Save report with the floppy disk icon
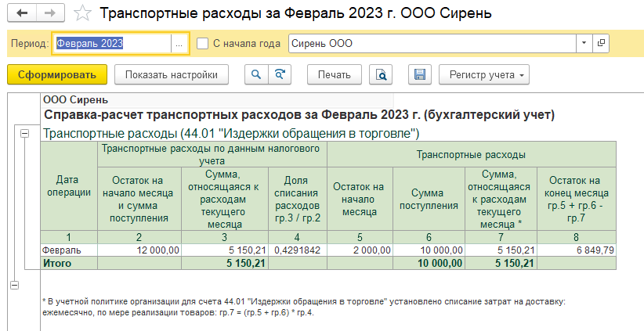The width and height of the screenshot is (644, 331). (420, 74)
